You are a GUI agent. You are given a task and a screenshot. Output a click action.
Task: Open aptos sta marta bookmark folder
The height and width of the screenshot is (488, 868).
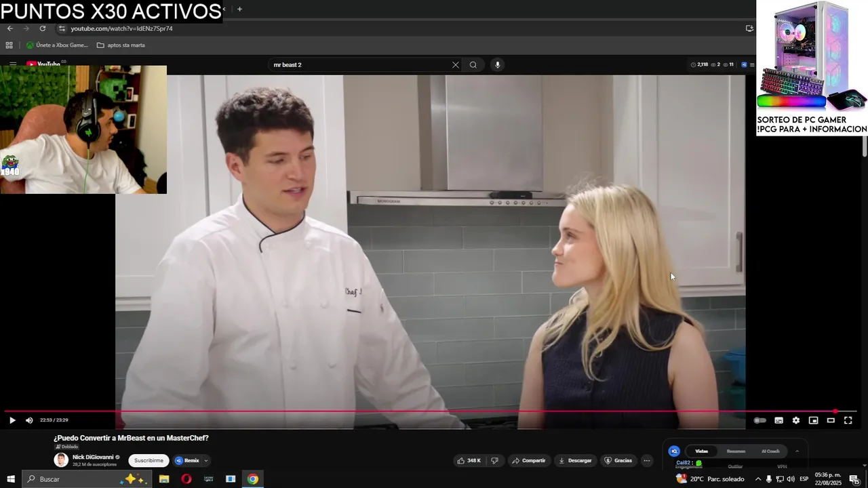coord(121,45)
